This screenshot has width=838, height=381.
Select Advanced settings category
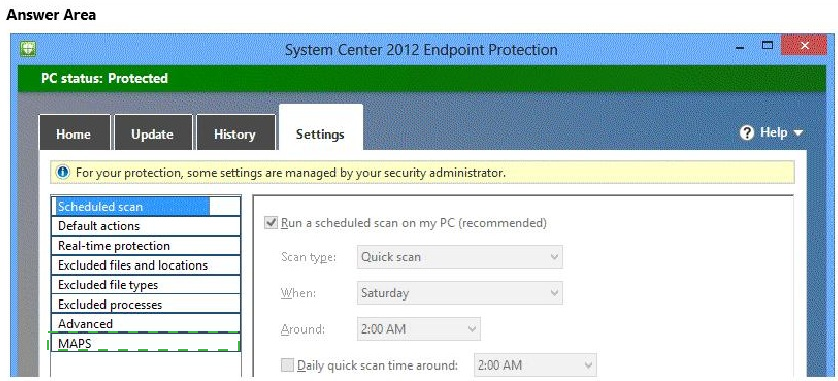[145, 324]
